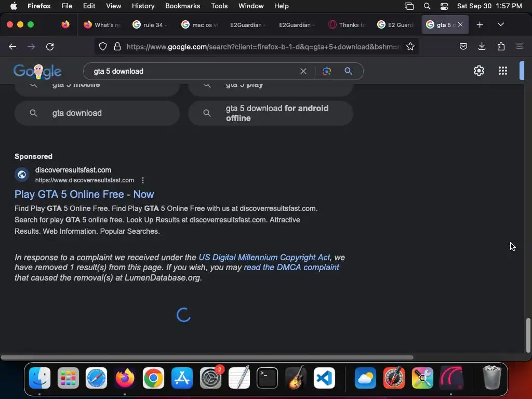Click the discoverresultsfast.com globe favicon
The width and height of the screenshot is (532, 399).
pyautogui.click(x=22, y=175)
